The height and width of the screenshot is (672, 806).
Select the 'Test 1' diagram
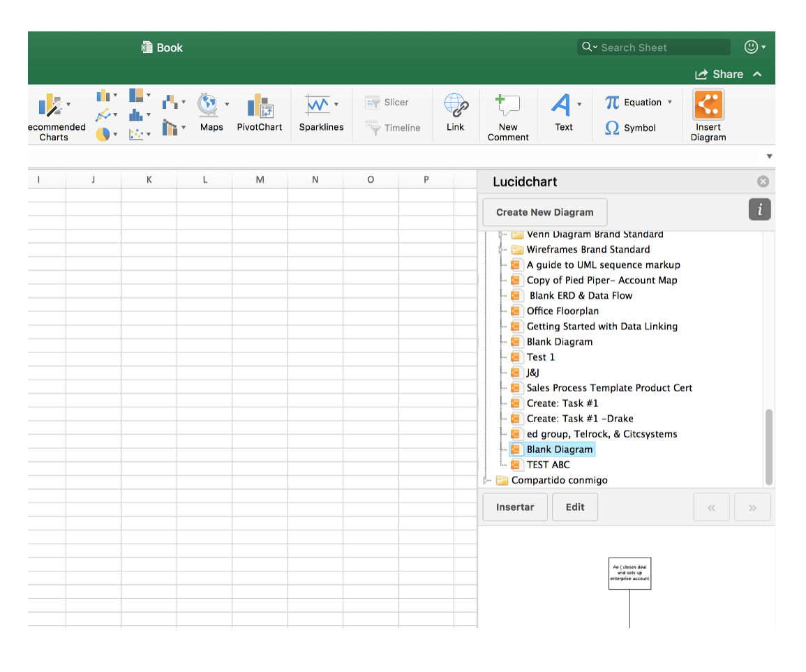click(541, 357)
